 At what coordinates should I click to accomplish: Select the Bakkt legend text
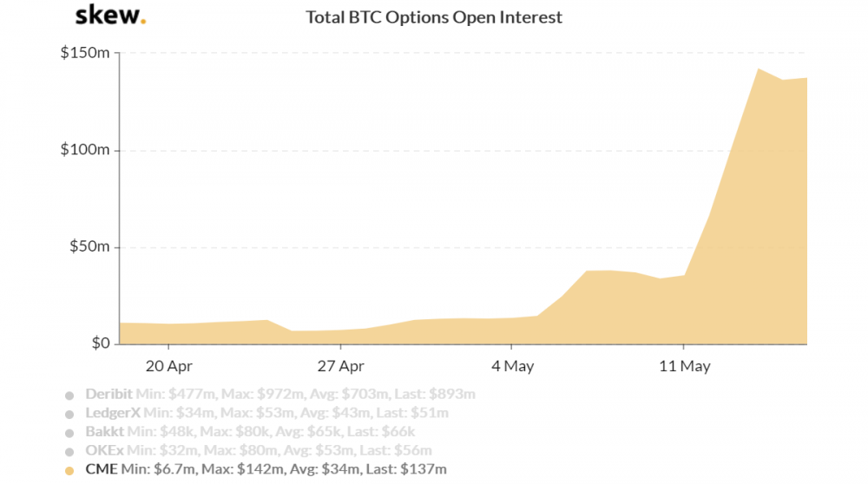coord(106,432)
